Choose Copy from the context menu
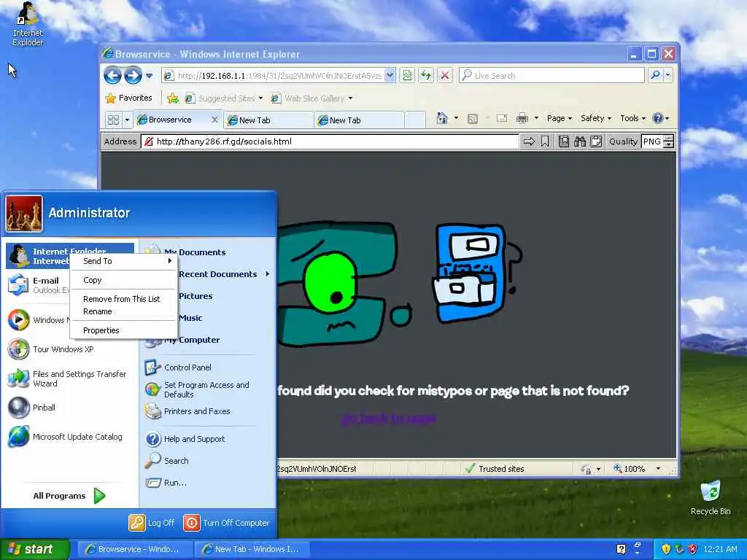 point(124,280)
